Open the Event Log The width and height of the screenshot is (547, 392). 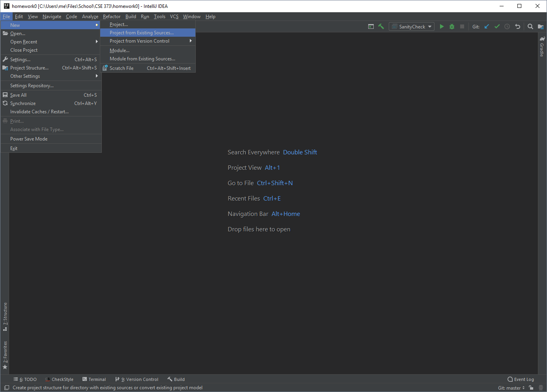[521, 379]
